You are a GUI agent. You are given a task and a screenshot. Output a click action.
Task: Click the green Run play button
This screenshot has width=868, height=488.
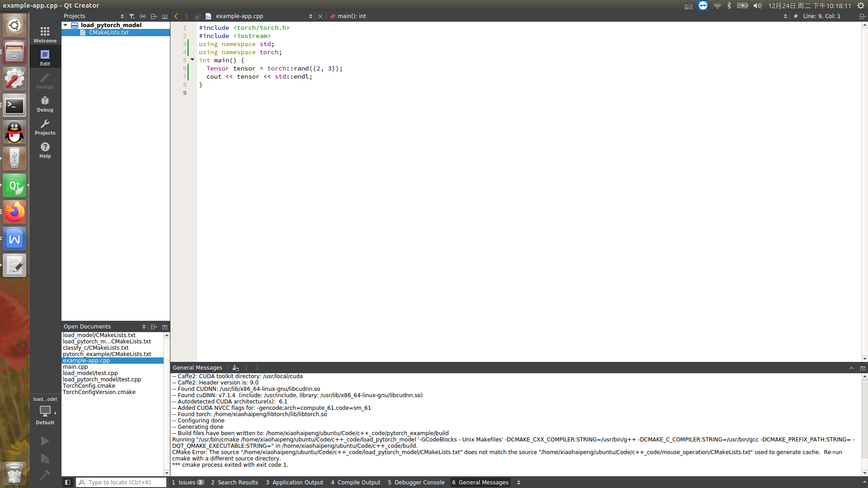pos(45,441)
